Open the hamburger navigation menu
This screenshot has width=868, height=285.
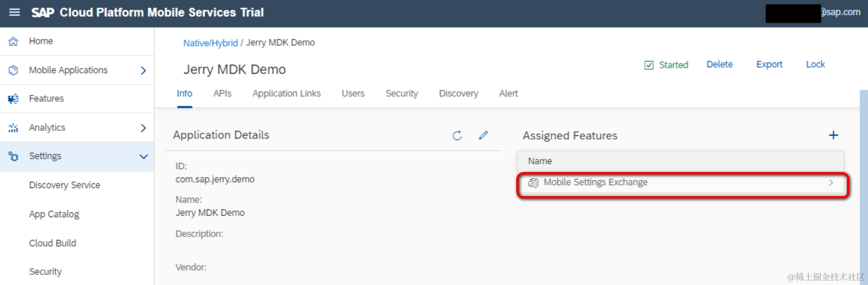pos(15,12)
